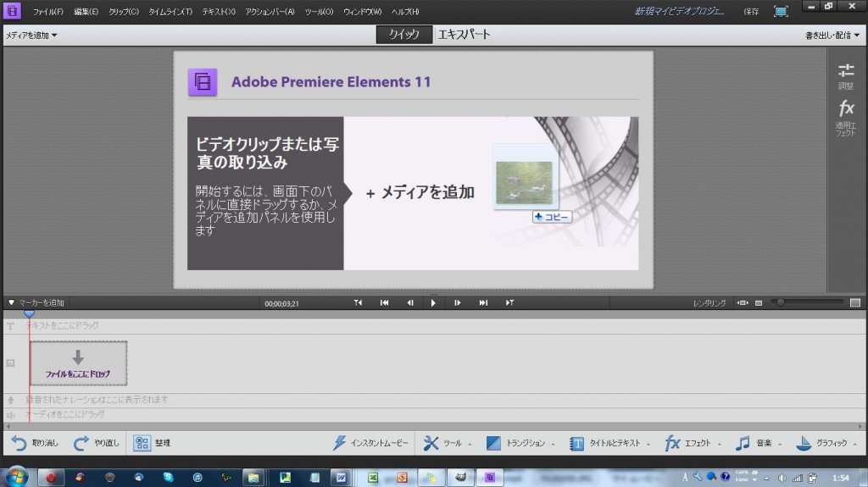Image resolution: width=868 pixels, height=487 pixels.
Task: Expand メディアを追加 dropdown
Action: [31, 36]
